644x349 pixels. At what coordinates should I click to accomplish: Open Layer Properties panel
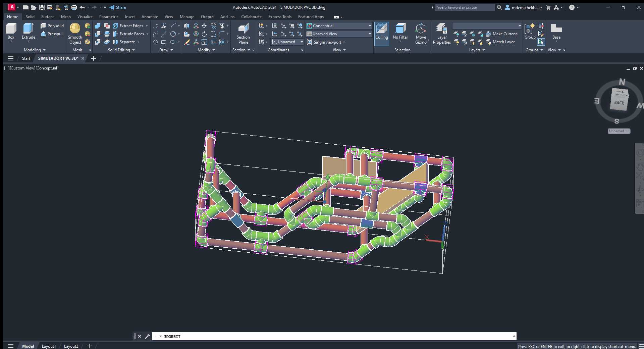[x=442, y=33]
